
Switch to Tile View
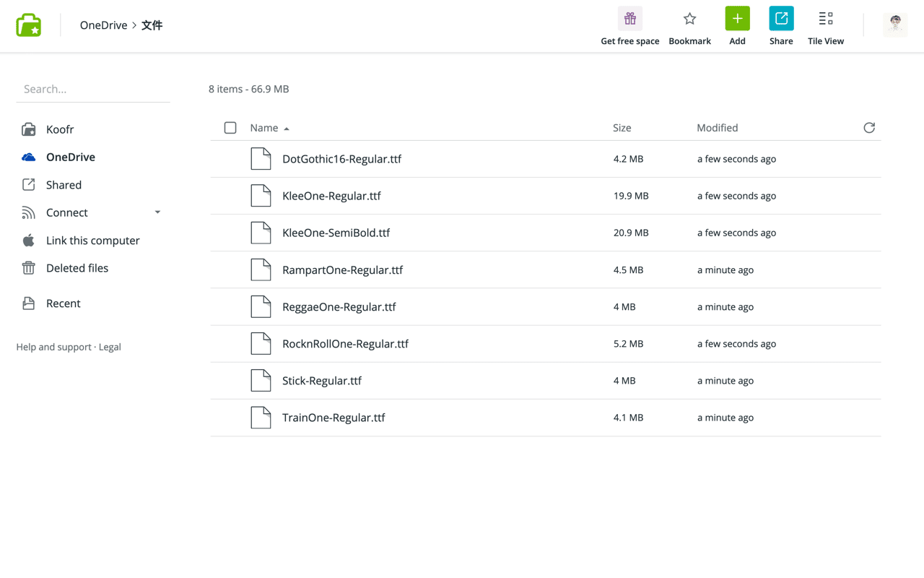click(825, 19)
